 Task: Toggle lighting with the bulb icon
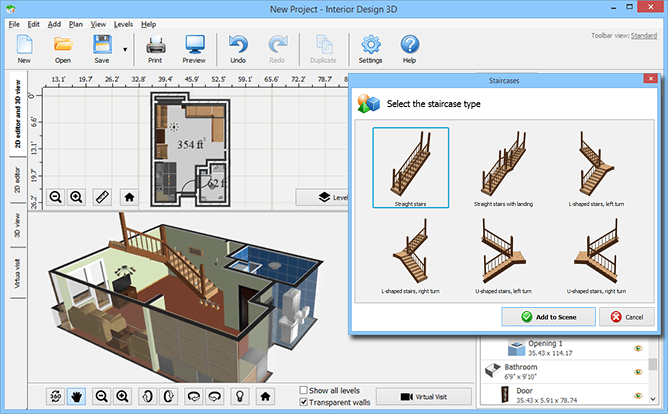click(240, 397)
